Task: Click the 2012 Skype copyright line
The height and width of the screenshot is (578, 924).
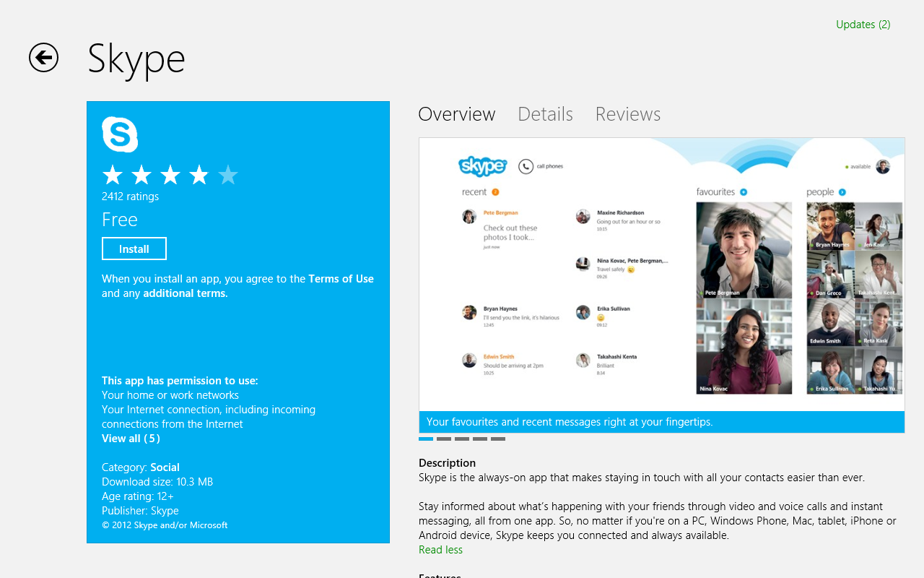Action: tap(165, 525)
